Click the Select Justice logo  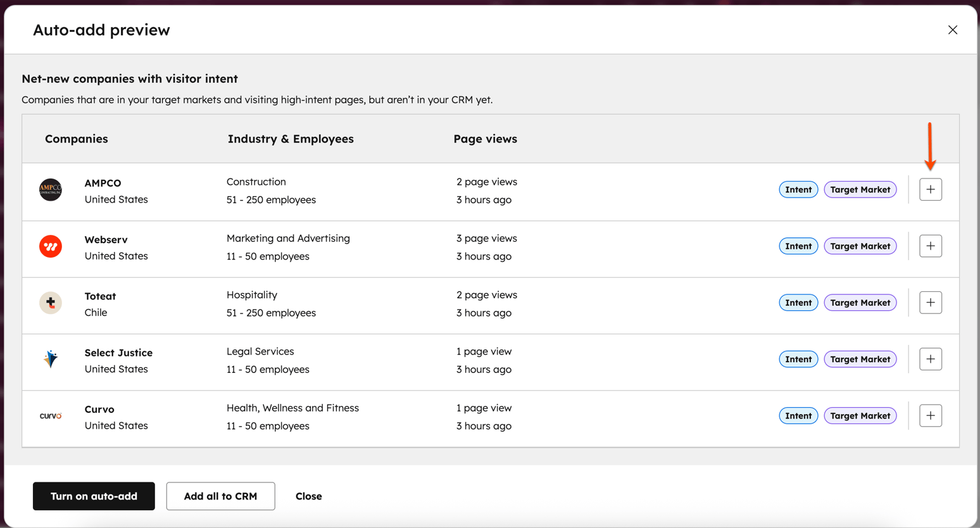point(51,359)
